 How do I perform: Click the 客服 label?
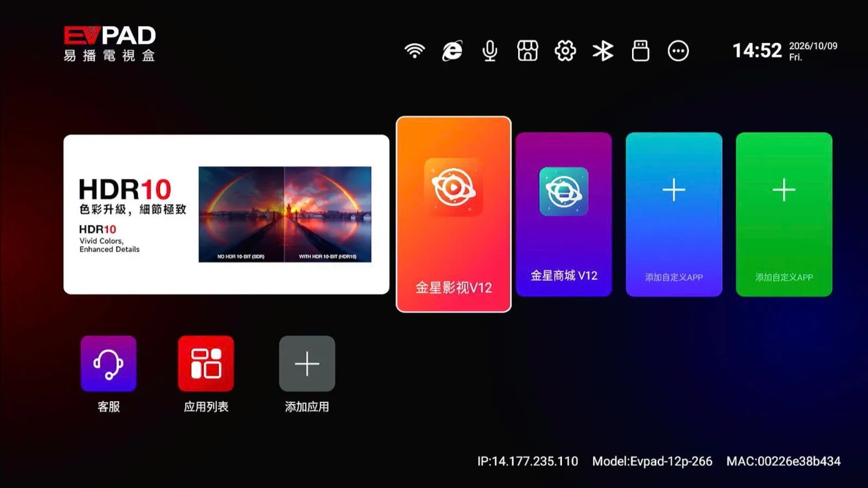(x=108, y=407)
